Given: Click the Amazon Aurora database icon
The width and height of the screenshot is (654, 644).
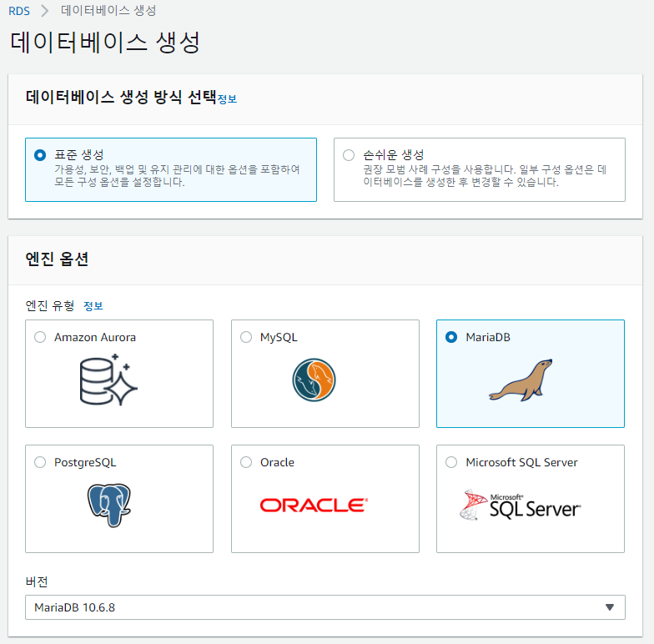Looking at the screenshot, I should (x=108, y=380).
